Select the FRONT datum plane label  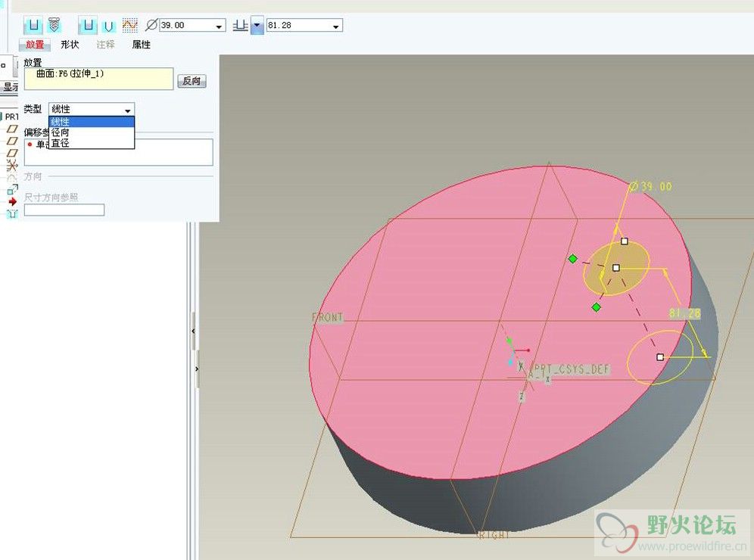click(328, 317)
